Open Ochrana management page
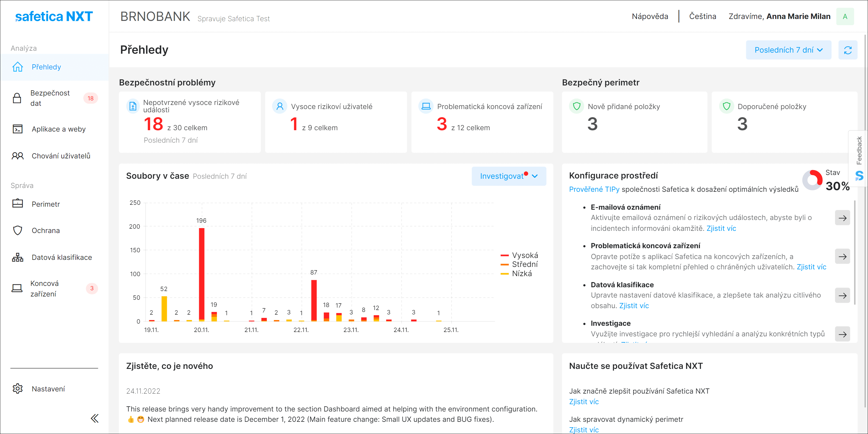The image size is (868, 434). (x=55, y=231)
